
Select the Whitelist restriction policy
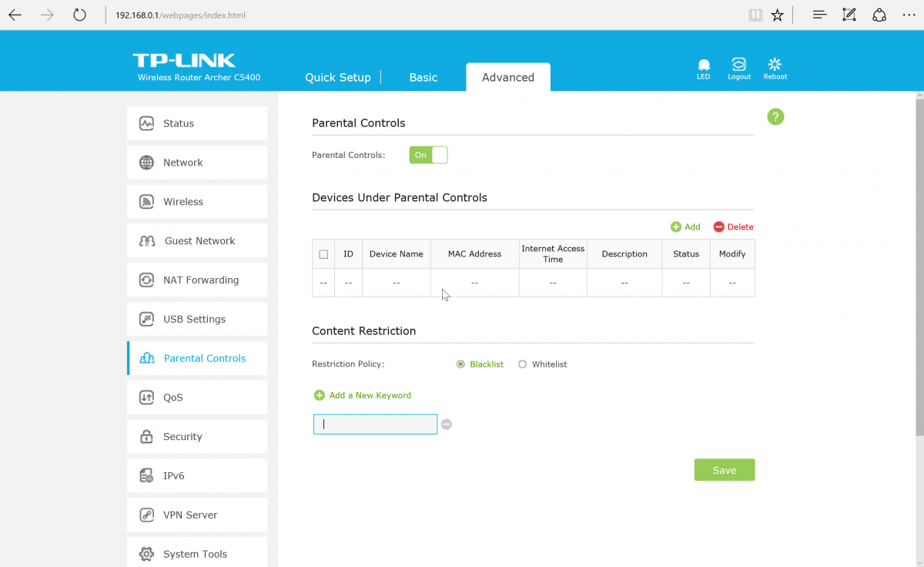[x=523, y=364]
